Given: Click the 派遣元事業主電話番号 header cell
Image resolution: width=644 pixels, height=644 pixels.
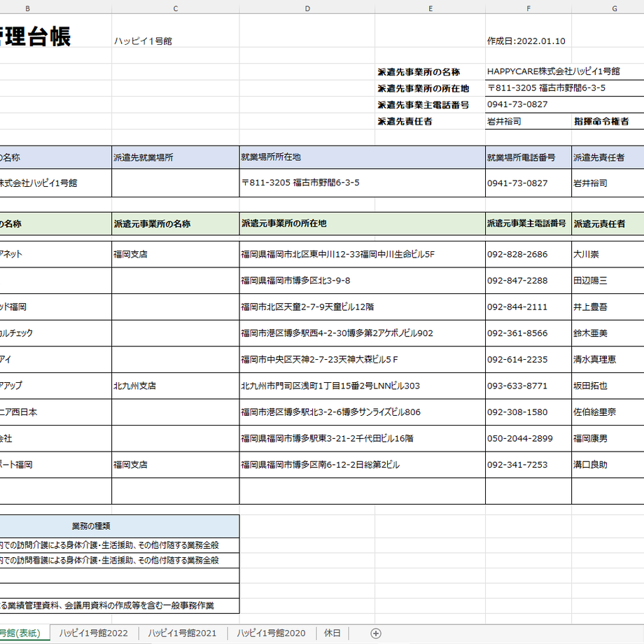Looking at the screenshot, I should pos(528,224).
